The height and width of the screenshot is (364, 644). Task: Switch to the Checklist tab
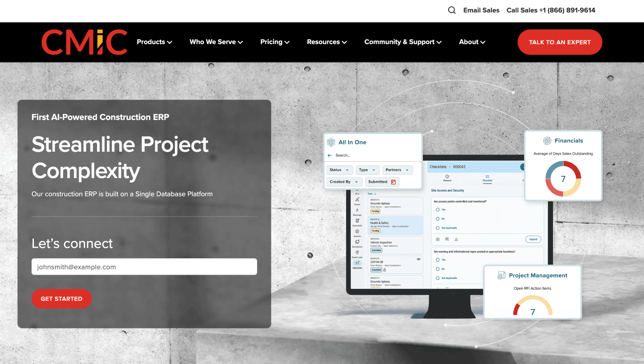(487, 178)
